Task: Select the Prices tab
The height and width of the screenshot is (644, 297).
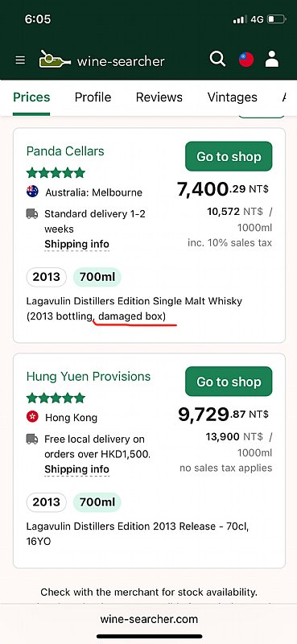Action: point(31,97)
